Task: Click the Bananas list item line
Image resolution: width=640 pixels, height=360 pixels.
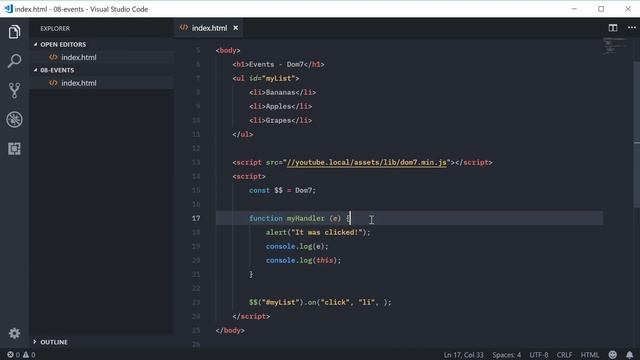Action: pyautogui.click(x=282, y=92)
